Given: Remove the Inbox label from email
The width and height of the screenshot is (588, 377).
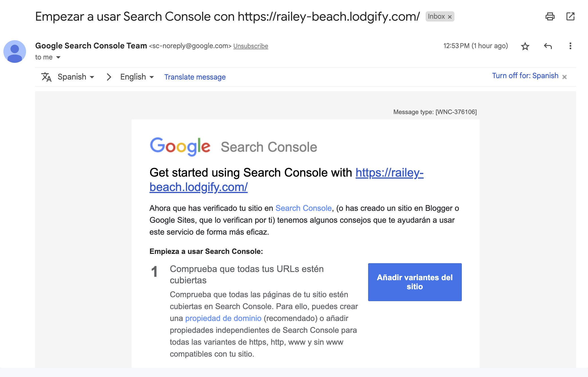Looking at the screenshot, I should coord(450,17).
